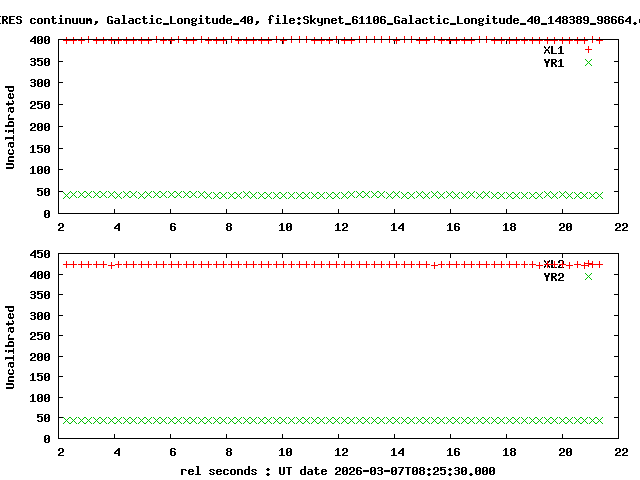Screen dimensions: 640x480
Task: Click the green YR2 legend cross marker
Action: pyautogui.click(x=588, y=277)
